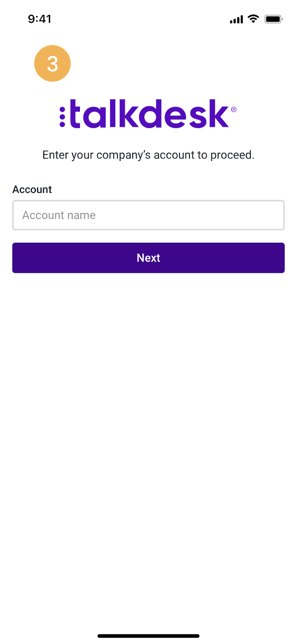This screenshot has height=644, width=297.
Task: Click the final 'k' of the talkdesk logo
Action: pos(219,114)
